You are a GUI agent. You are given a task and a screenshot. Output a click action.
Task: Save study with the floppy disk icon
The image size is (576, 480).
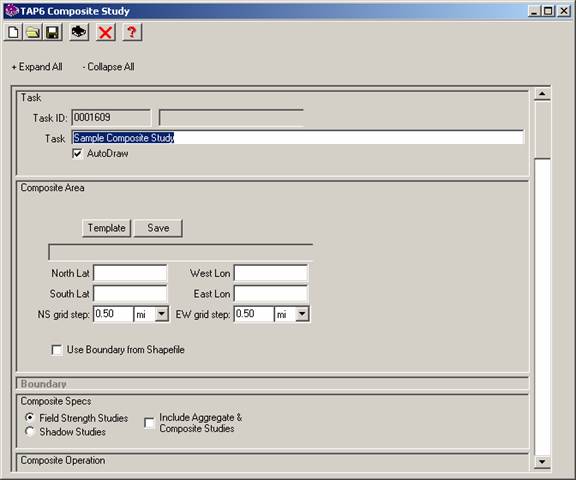53,32
